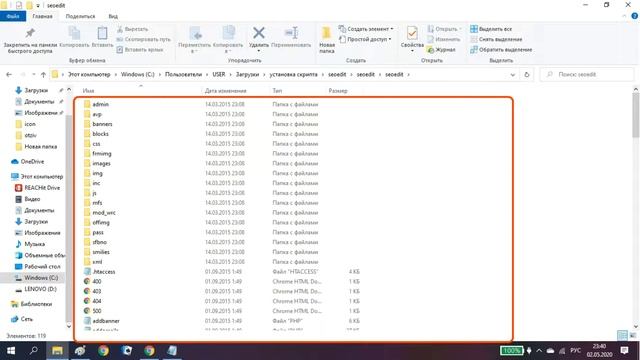Select the css folder
640x360 pixels.
[x=96, y=144]
